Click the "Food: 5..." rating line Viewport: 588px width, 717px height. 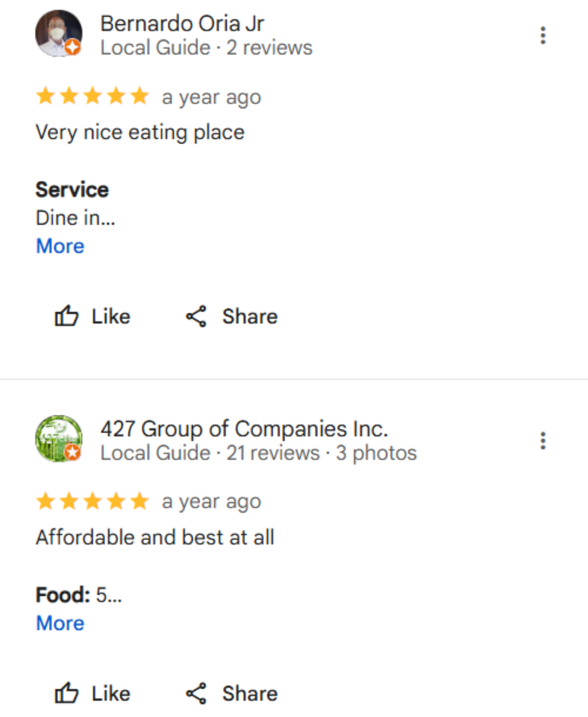79,595
